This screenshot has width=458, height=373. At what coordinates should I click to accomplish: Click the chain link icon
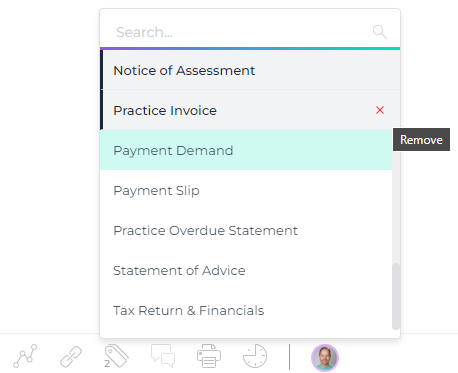(71, 356)
